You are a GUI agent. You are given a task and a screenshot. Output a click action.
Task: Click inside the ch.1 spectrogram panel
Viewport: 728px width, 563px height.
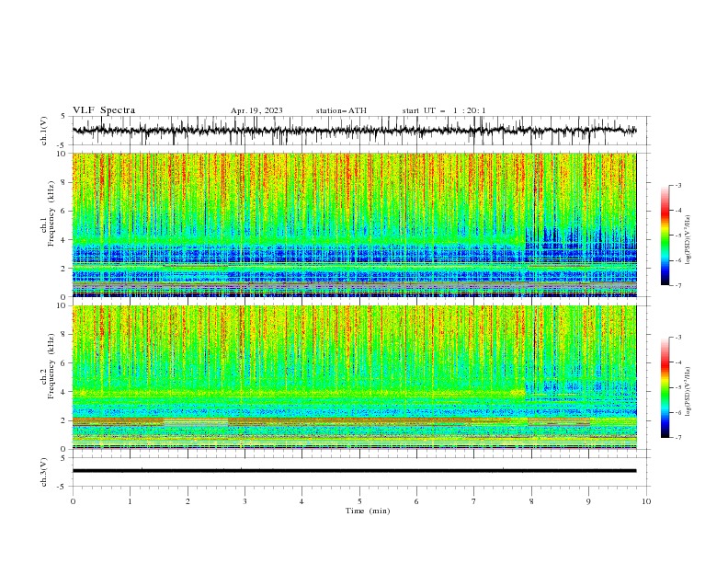tap(354, 224)
